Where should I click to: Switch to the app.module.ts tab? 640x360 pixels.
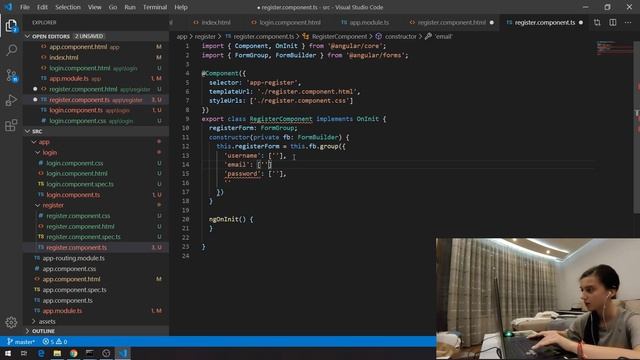pyautogui.click(x=366, y=22)
